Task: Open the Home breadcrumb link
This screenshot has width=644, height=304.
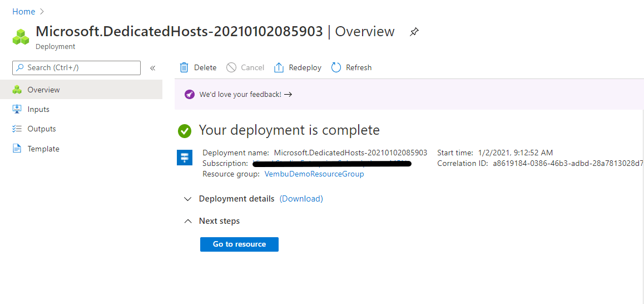Action: click(23, 12)
